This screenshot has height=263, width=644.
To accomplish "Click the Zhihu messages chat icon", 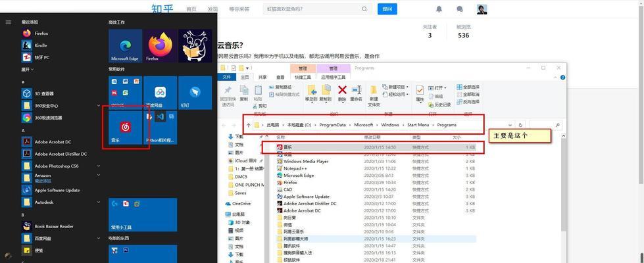I will [460, 9].
